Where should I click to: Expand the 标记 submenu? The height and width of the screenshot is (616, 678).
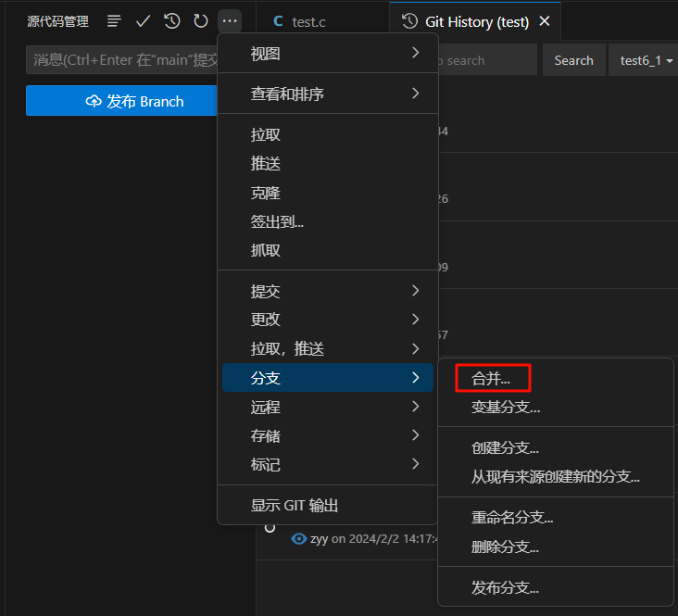coord(328,465)
